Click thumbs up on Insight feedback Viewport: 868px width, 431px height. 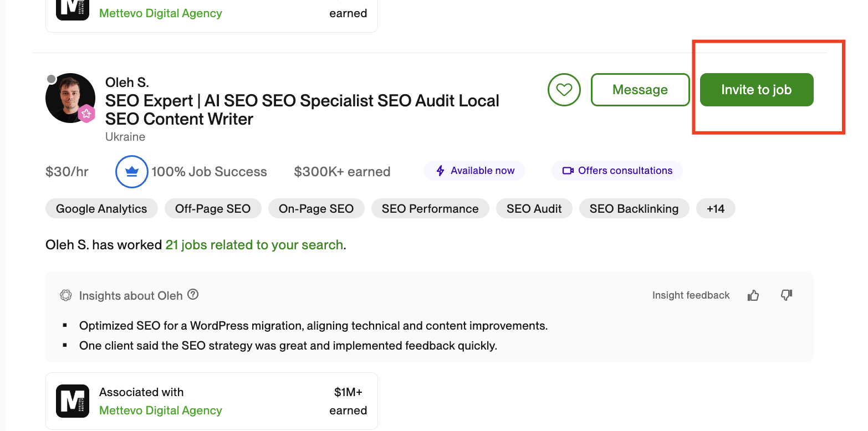[753, 295]
